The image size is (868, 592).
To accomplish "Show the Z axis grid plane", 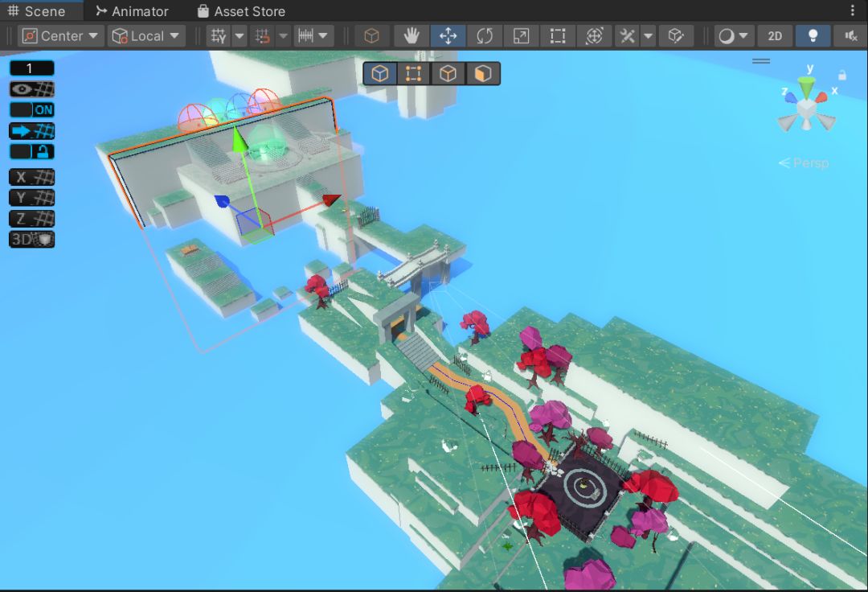I will pos(31,219).
